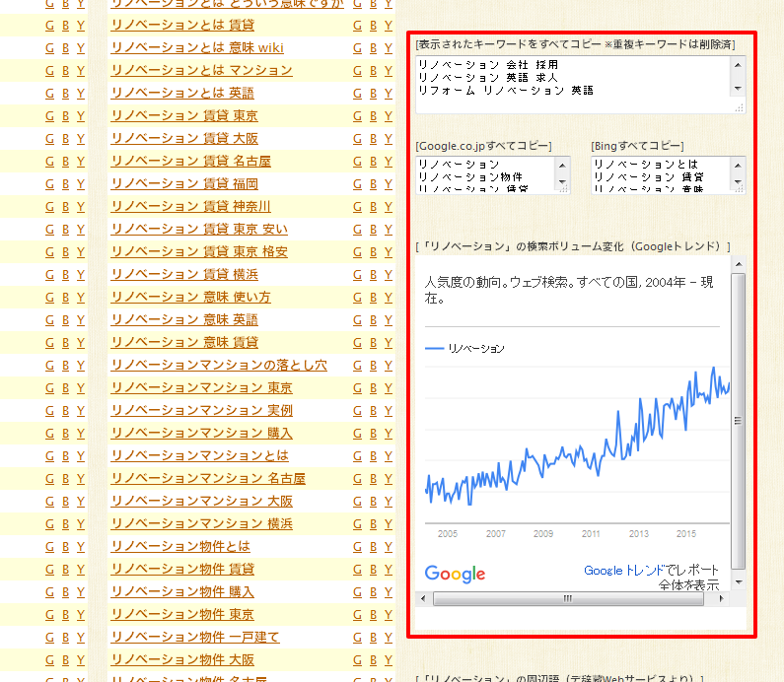Click G link right after リノベーション物件 大阪
The image size is (784, 682).
tap(357, 660)
